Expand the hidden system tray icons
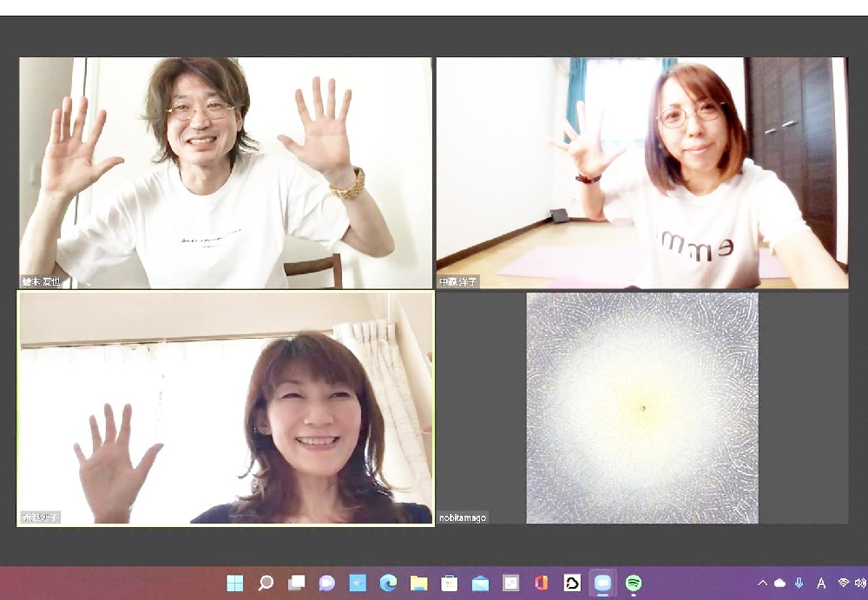The height and width of the screenshot is (600, 868). [762, 583]
